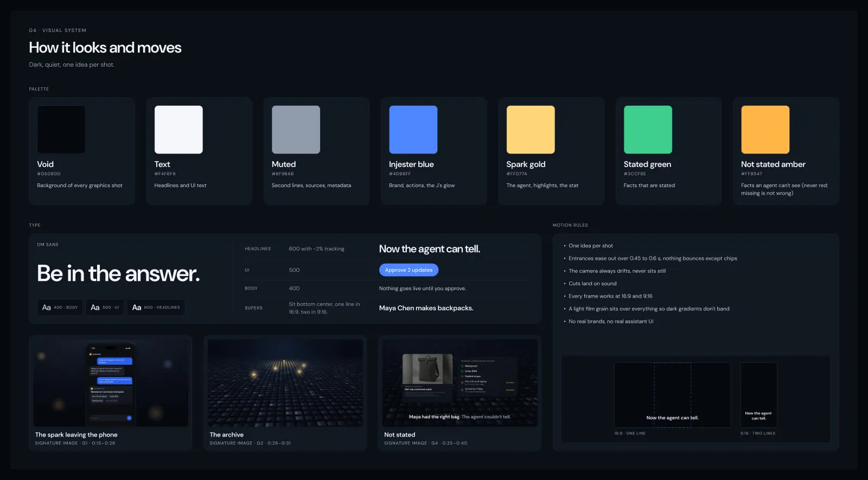Viewport: 868px width, 480px height.
Task: Select the Spark gold swatch
Action: click(531, 130)
